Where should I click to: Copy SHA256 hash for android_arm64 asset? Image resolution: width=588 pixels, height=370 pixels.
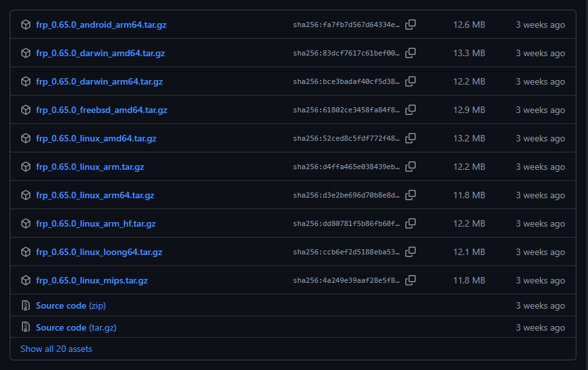pos(411,25)
